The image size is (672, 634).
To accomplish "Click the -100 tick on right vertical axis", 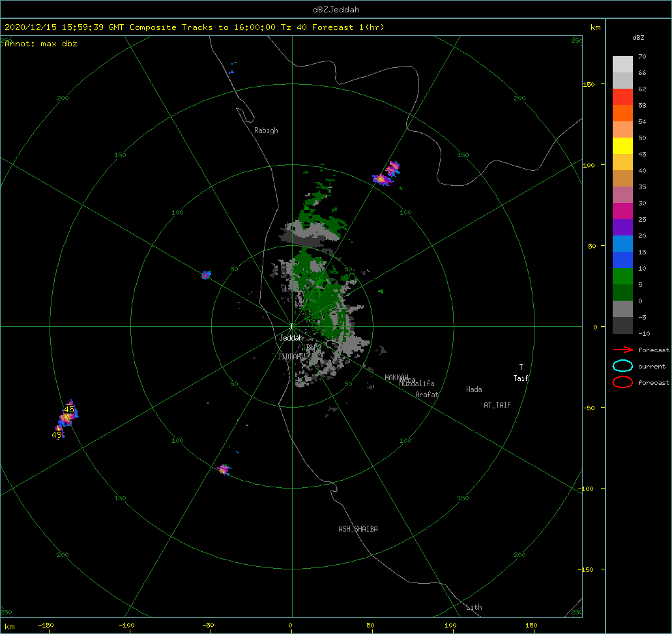I will (x=585, y=489).
